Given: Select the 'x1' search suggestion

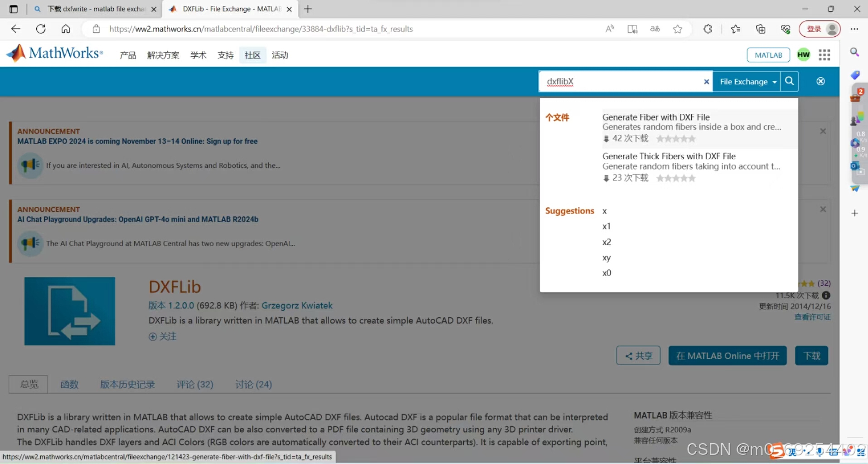Looking at the screenshot, I should coord(606,226).
